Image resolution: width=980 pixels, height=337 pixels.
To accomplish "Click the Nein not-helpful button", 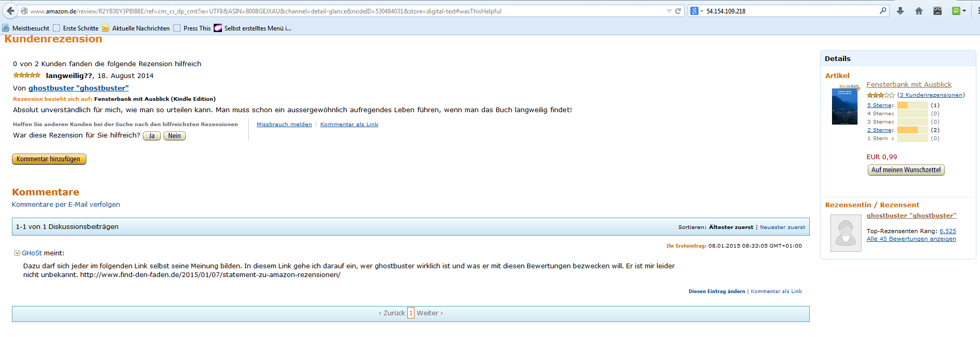I will [x=174, y=136].
